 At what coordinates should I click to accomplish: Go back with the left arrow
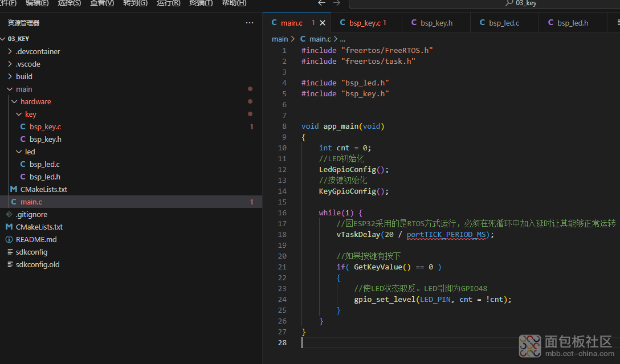(322, 3)
